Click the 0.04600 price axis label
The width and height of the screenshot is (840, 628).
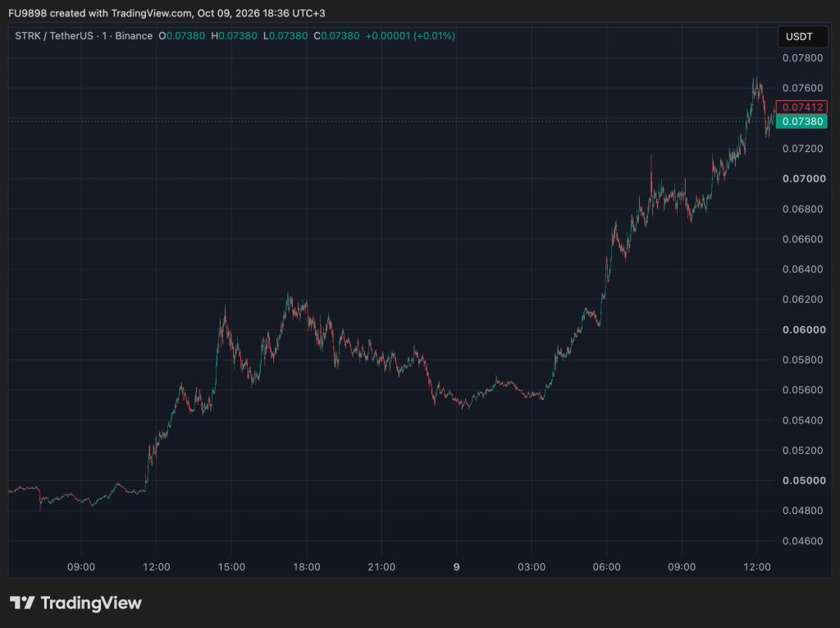coord(802,541)
